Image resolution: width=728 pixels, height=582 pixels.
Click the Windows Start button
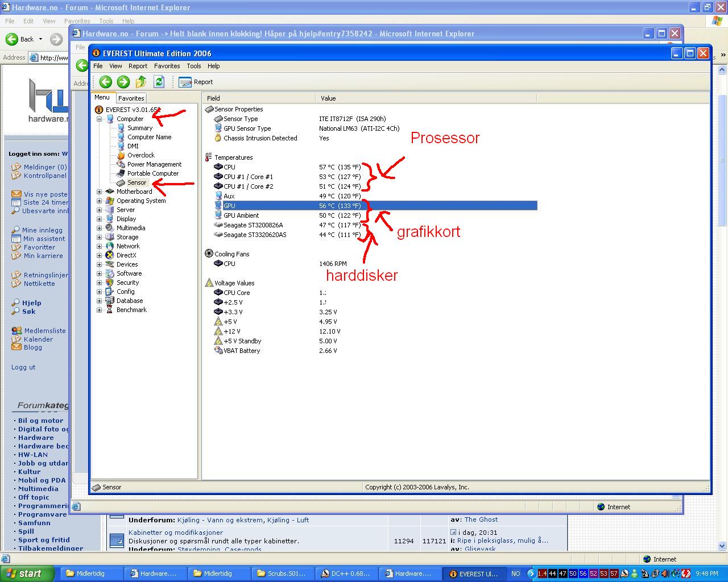pos(27,573)
